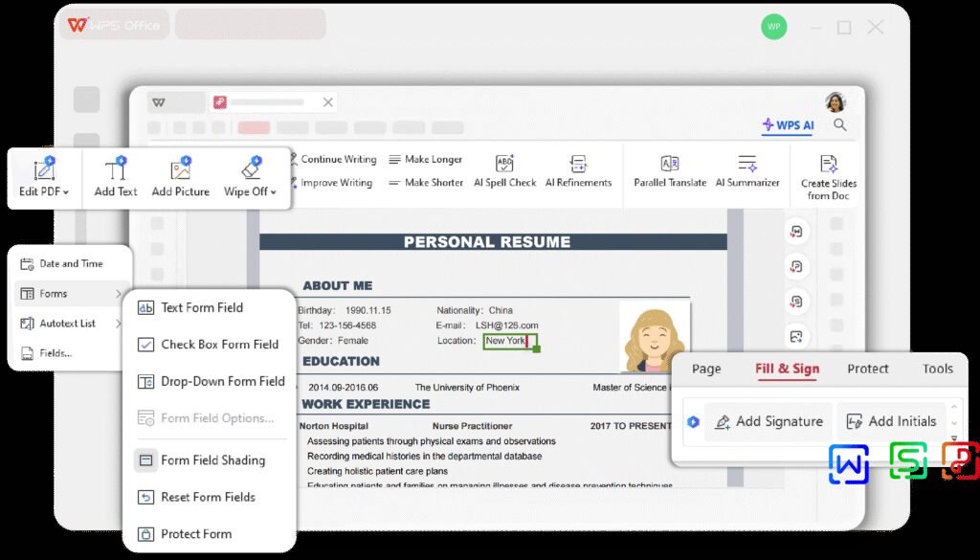Select the Add Picture tool
980x560 pixels.
pos(180,171)
